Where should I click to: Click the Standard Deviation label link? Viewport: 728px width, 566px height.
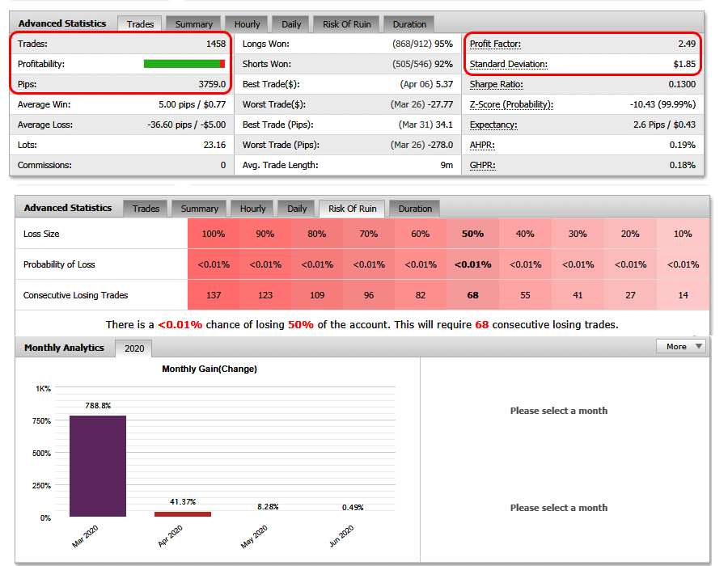(508, 64)
